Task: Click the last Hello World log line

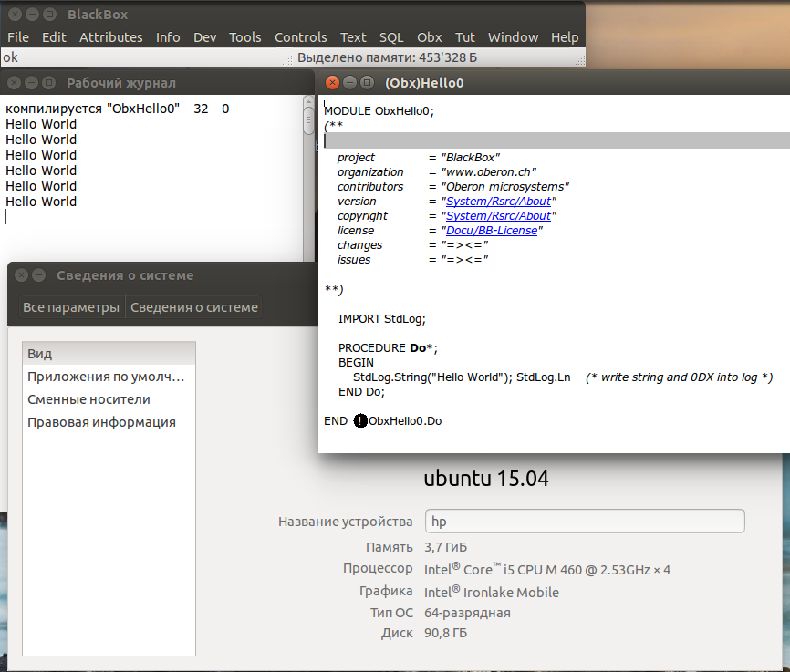Action: point(41,202)
